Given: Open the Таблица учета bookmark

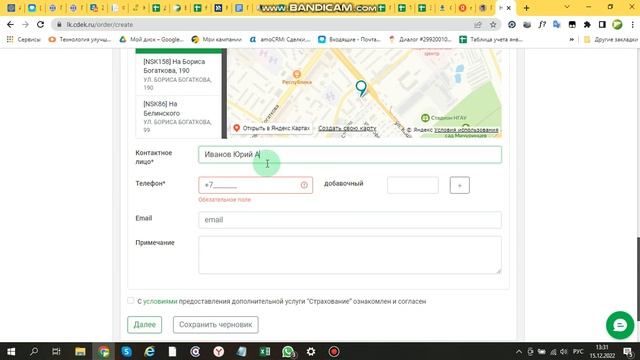Looking at the screenshot, I should point(491,40).
